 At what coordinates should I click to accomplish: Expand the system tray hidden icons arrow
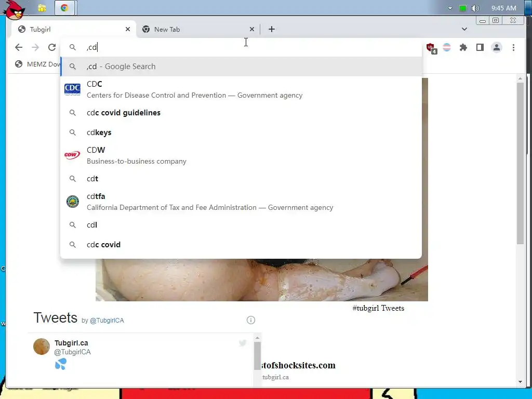(450, 8)
